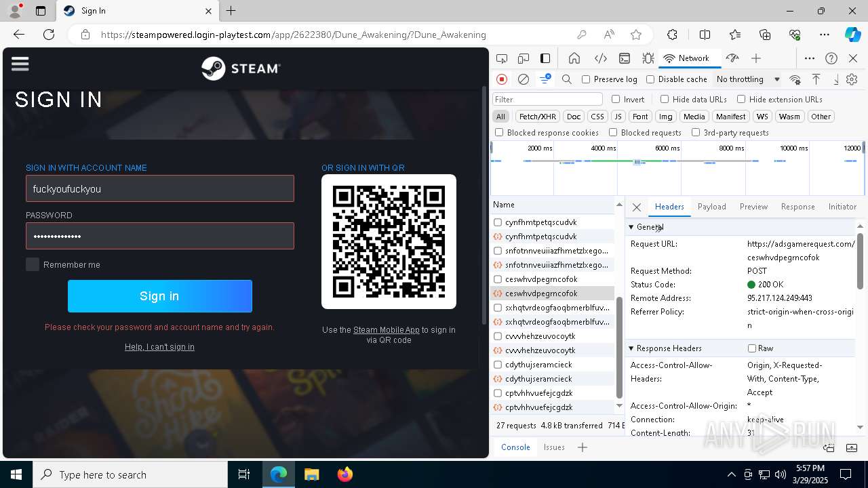Click the password input field
Image resolution: width=868 pixels, height=488 pixels.
click(160, 236)
